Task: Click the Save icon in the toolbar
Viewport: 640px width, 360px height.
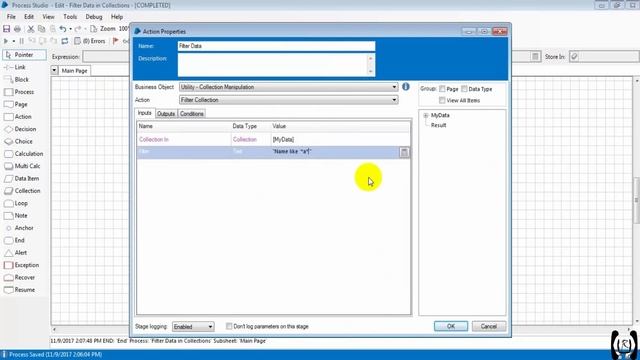Action: 6,29
